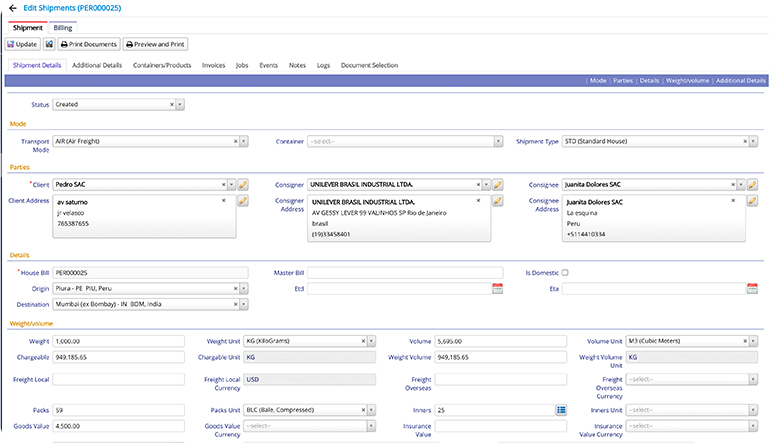The width and height of the screenshot is (773, 443).
Task: Expand the Status dropdown
Action: point(180,104)
